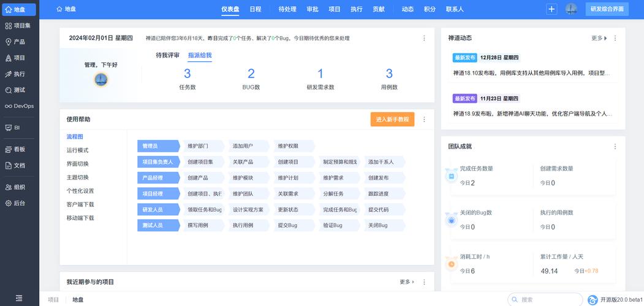Open 团队成就 block's three-dot menu
Image resolution: width=644 pixels, height=306 pixels.
615,146
